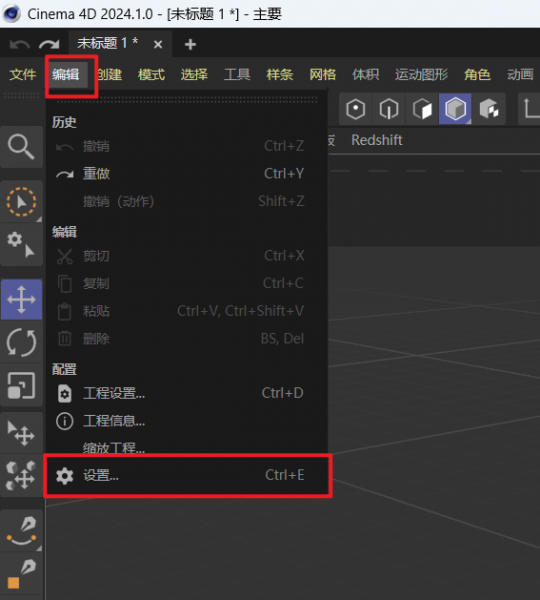Select the cursor-with-move-arrows placement tool
The image size is (540, 600).
(21, 433)
